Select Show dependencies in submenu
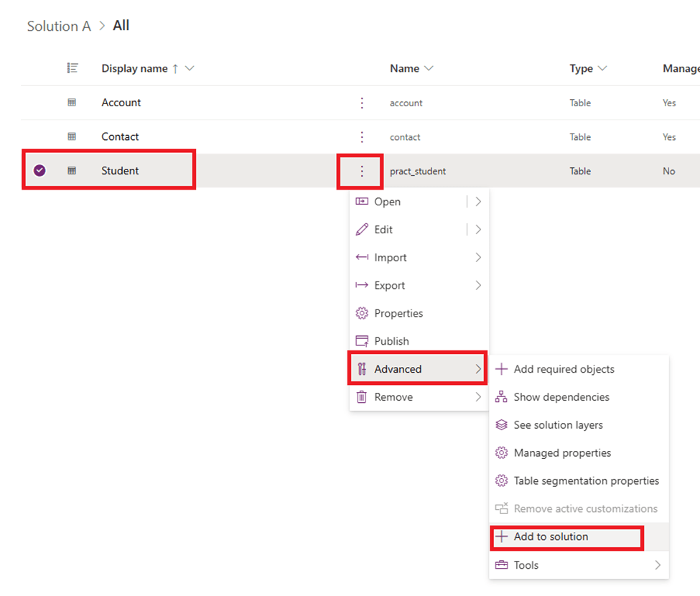This screenshot has height=596, width=700. (561, 397)
